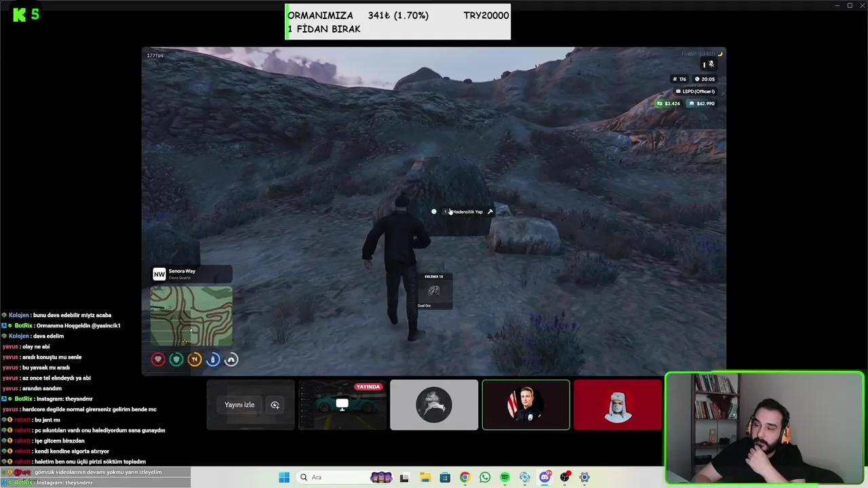Launch Microsoft Store from the taskbar
868x488 pixels.
tap(445, 478)
